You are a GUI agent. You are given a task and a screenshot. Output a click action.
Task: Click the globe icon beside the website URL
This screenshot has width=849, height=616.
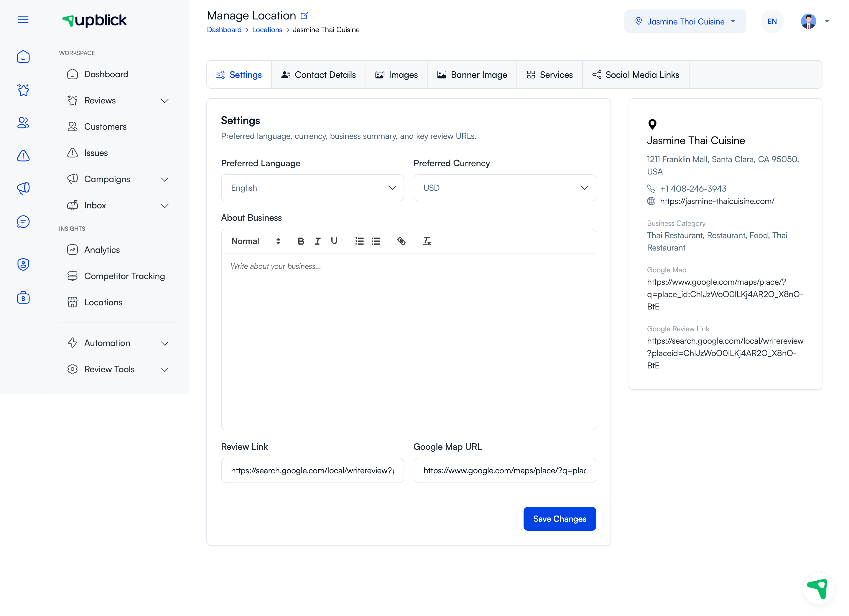(651, 201)
